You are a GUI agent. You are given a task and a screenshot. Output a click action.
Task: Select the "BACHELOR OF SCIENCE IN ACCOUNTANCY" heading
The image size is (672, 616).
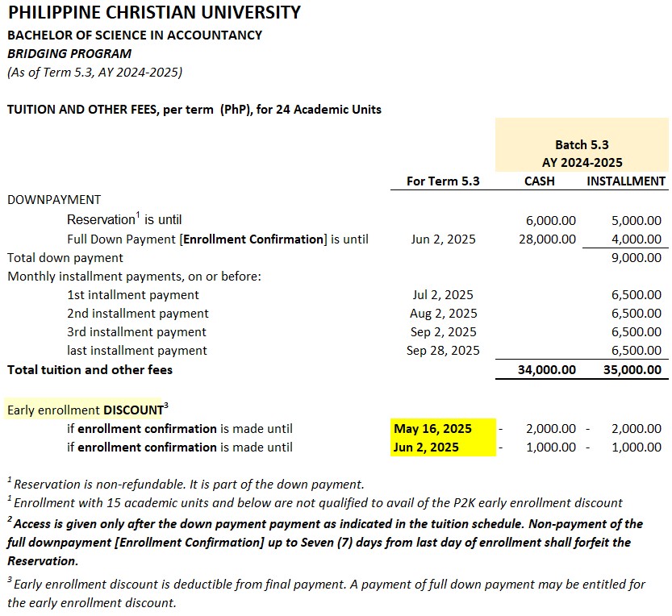[135, 35]
